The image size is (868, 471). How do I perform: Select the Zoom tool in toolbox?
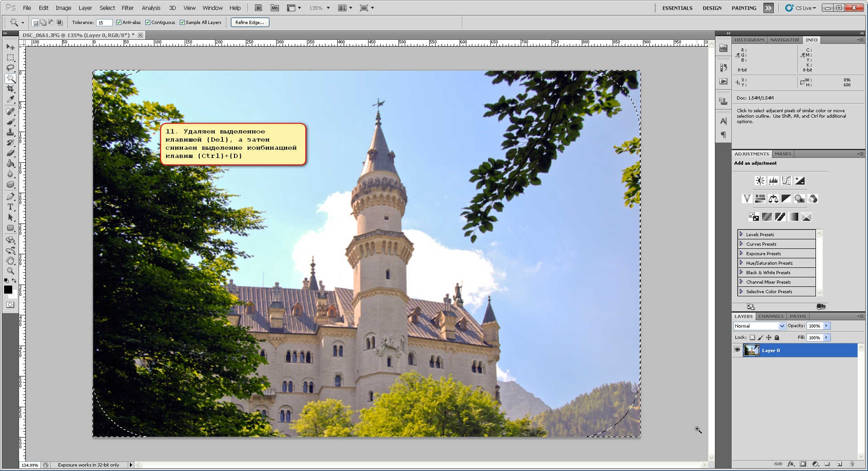[10, 271]
